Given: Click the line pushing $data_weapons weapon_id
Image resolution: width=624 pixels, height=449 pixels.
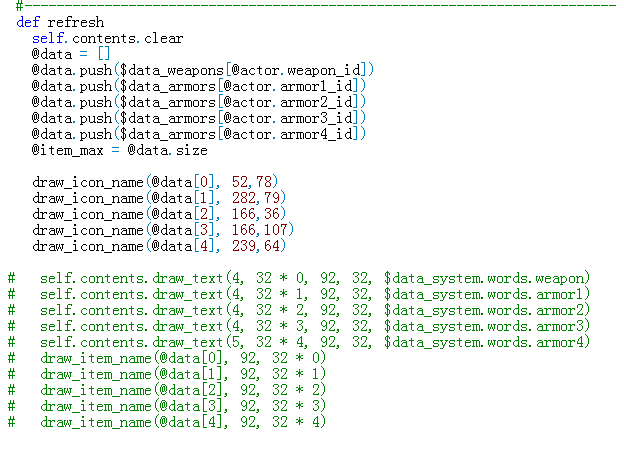Looking at the screenshot, I should pos(203,70).
